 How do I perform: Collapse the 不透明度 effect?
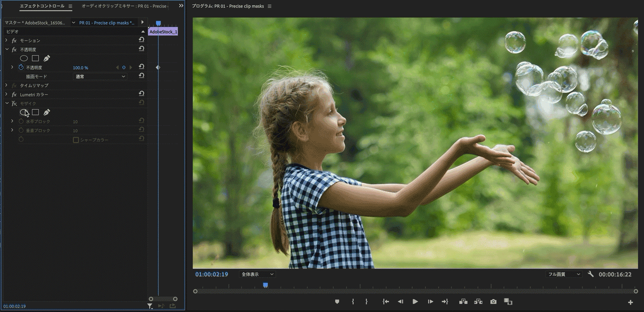click(7, 49)
